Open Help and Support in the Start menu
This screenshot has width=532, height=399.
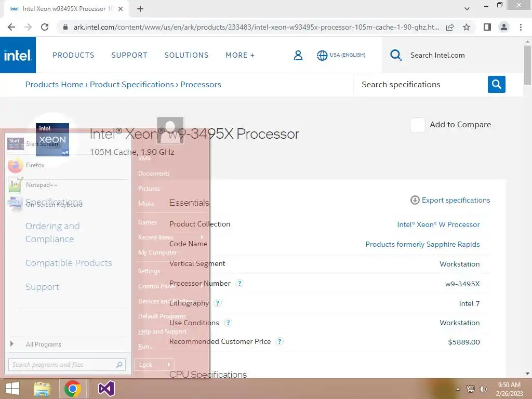(x=162, y=331)
